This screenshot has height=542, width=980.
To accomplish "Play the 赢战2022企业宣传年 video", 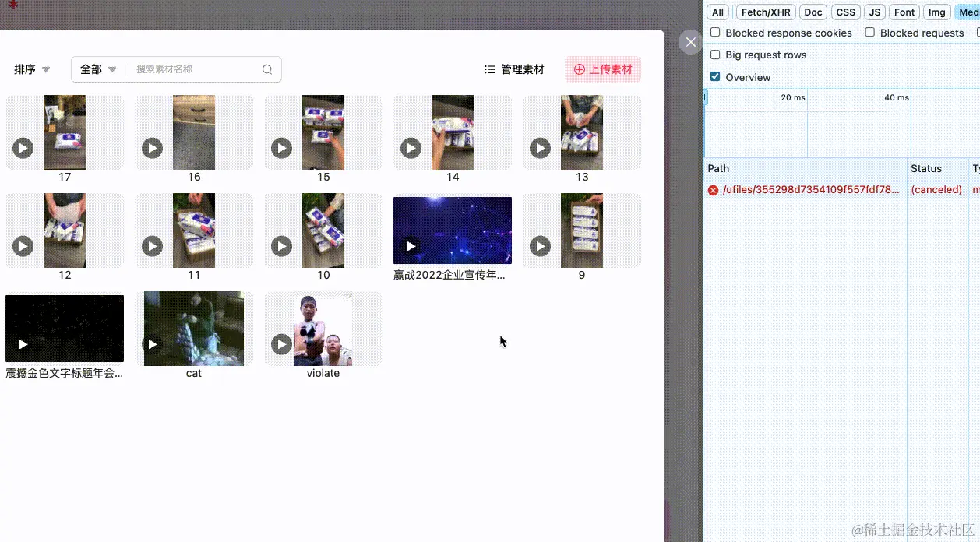I will pyautogui.click(x=411, y=246).
